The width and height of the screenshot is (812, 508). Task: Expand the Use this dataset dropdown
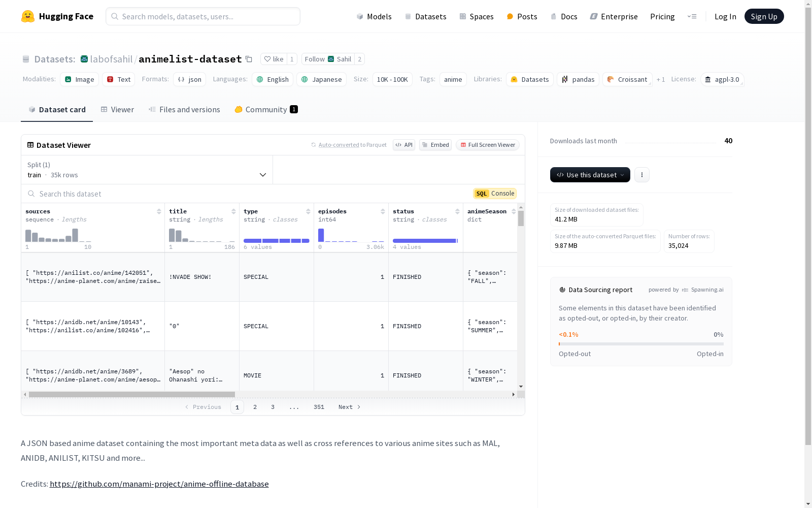coord(590,175)
